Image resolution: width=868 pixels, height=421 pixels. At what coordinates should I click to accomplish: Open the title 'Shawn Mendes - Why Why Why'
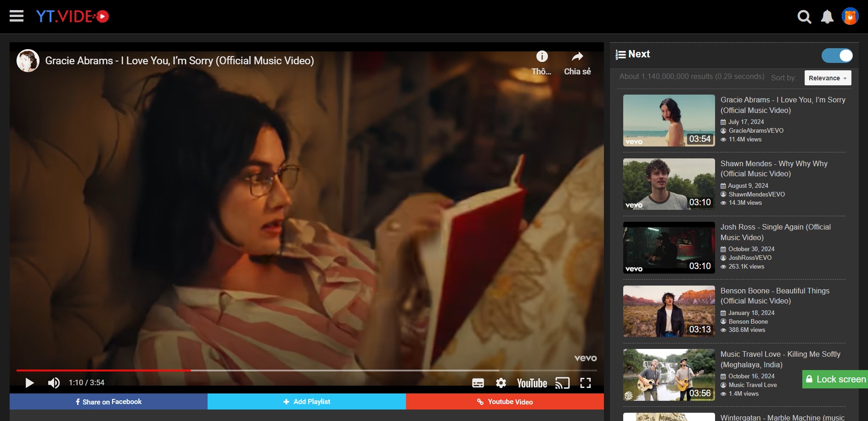click(x=774, y=168)
